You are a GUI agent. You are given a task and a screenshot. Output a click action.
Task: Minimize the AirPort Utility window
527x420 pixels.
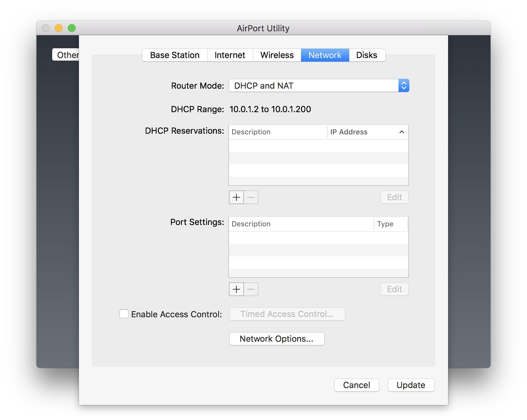click(x=59, y=28)
